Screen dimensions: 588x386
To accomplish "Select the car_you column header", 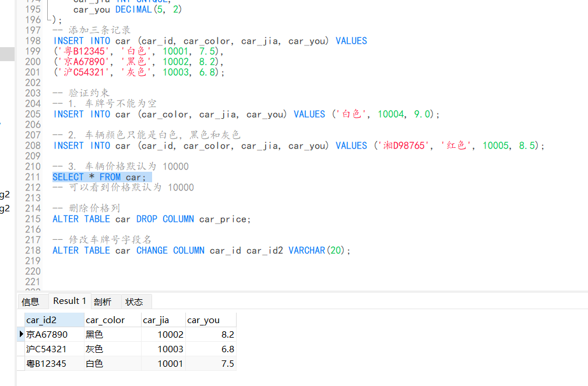I will click(211, 320).
